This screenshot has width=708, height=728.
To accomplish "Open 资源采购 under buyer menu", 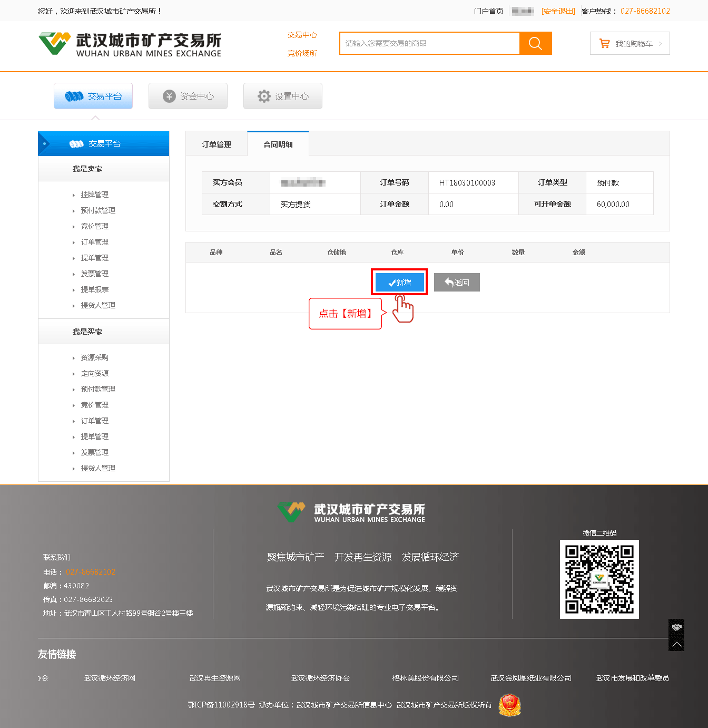I will click(95, 358).
